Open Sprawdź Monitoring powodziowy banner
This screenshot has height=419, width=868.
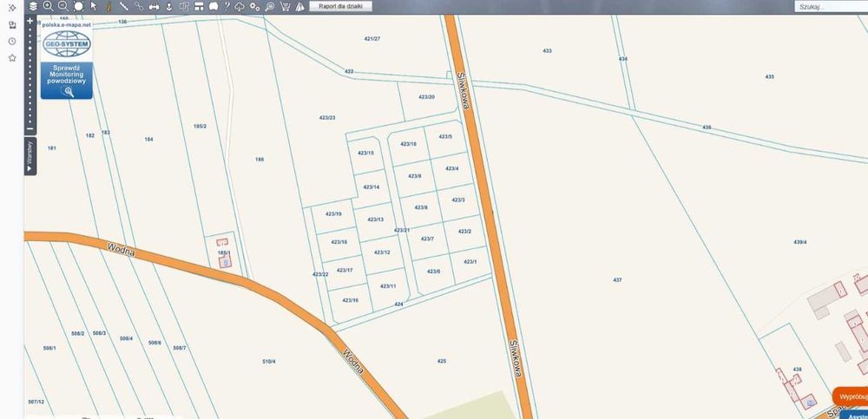pyautogui.click(x=67, y=81)
